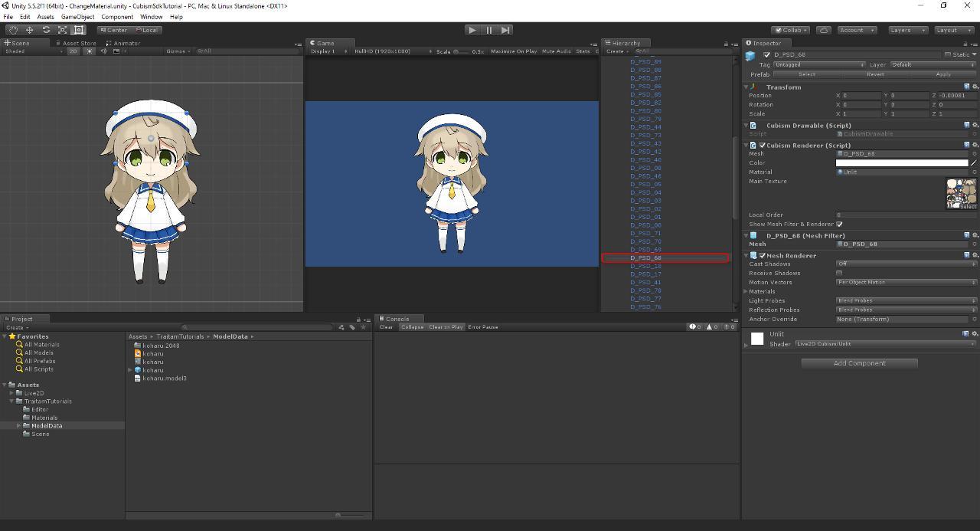Disable the Mesh Renderer component checkbox
Viewport: 980px width, 531px height.
pyautogui.click(x=762, y=256)
